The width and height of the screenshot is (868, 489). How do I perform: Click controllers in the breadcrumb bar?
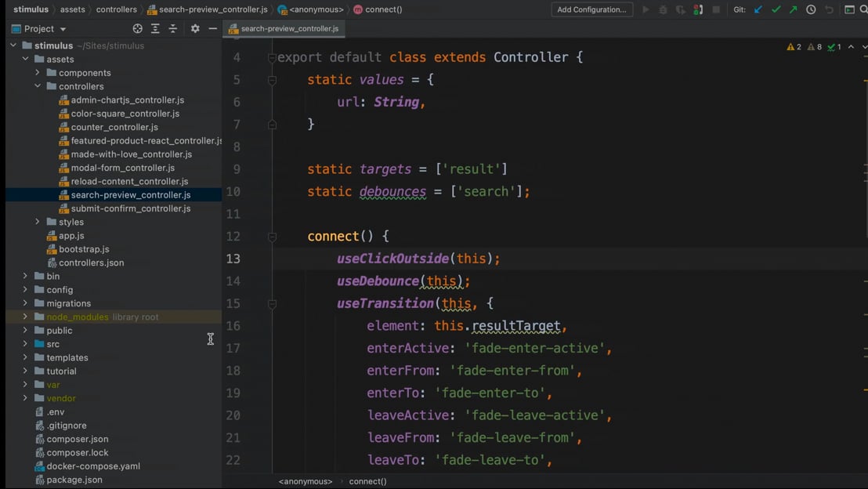point(116,9)
